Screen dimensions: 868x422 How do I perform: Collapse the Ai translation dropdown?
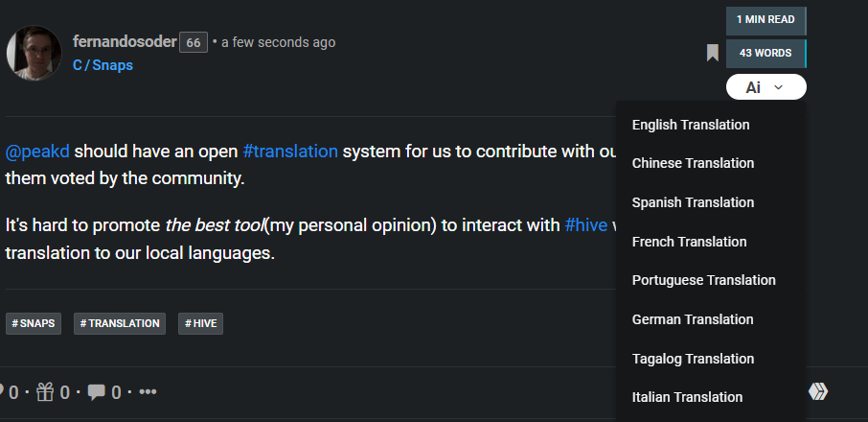click(x=766, y=87)
